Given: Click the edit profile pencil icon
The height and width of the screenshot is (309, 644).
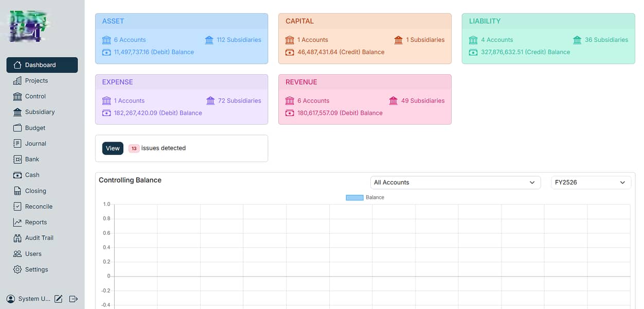Looking at the screenshot, I should coord(59,299).
